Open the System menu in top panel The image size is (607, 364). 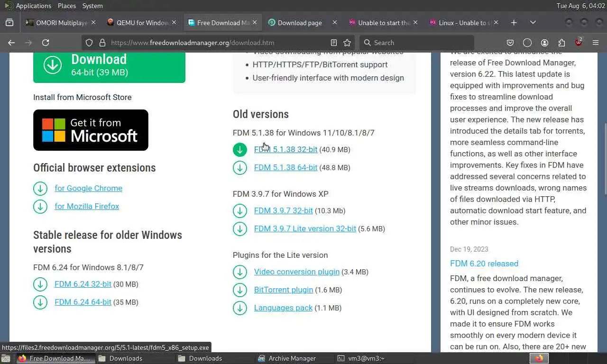click(92, 6)
